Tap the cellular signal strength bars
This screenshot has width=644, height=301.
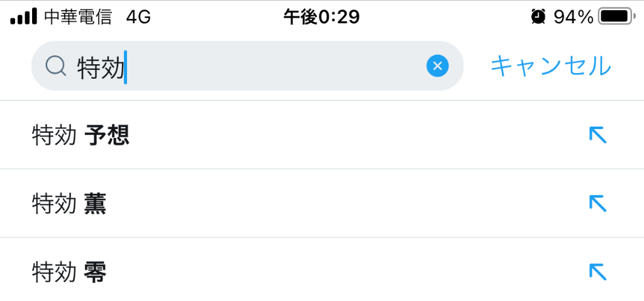tap(24, 17)
